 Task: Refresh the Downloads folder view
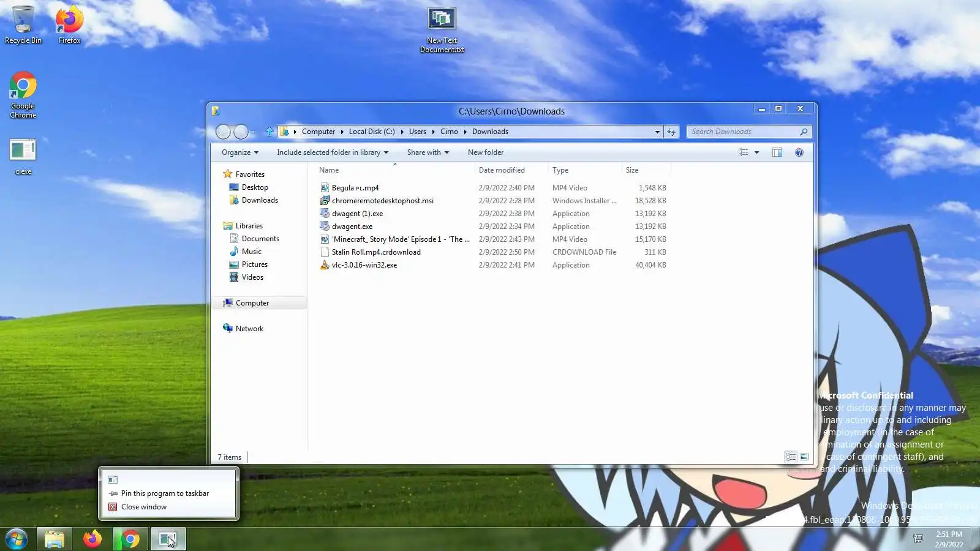pos(671,132)
